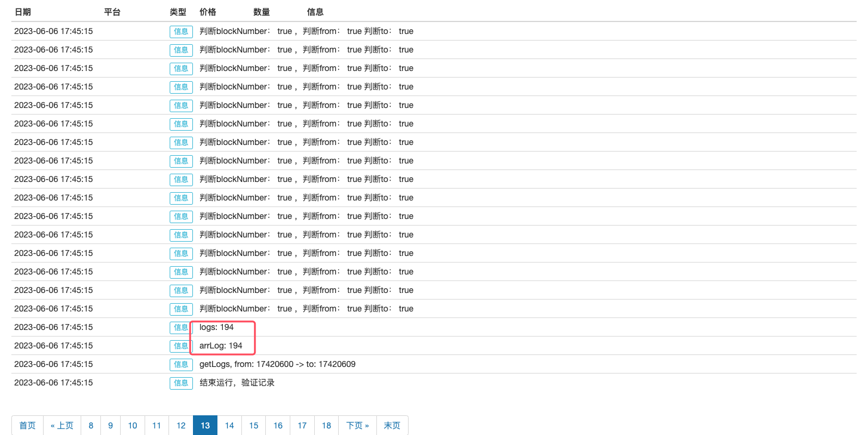Click the highlighted logs: 194 entry
868x435 pixels.
point(216,327)
